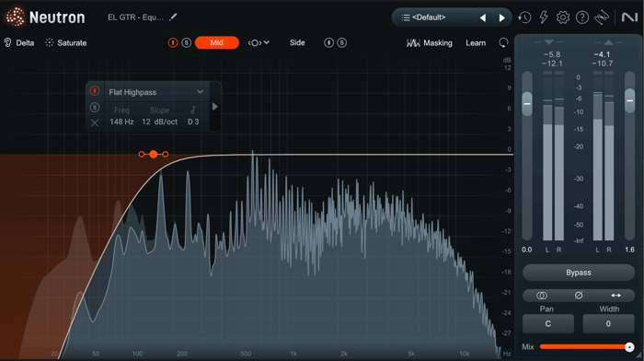Click the Neutron logo icon
The width and height of the screenshot is (644, 361).
16,17
